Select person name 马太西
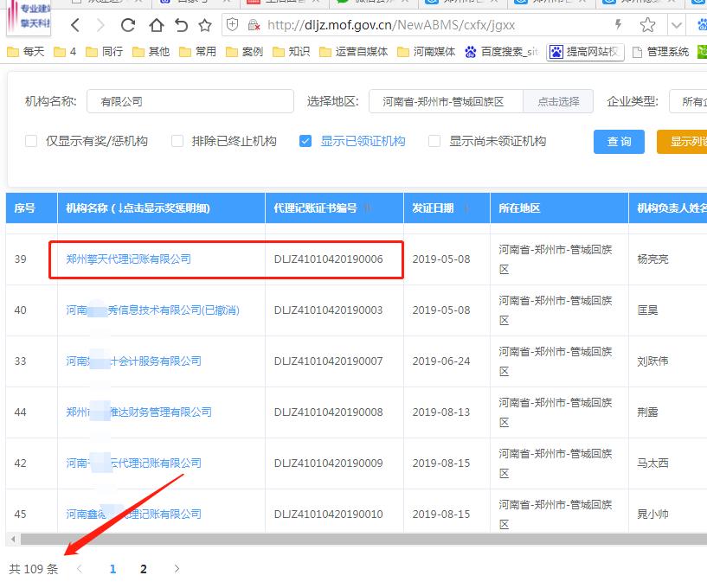Viewport: 707px width, 588px height. coord(652,463)
